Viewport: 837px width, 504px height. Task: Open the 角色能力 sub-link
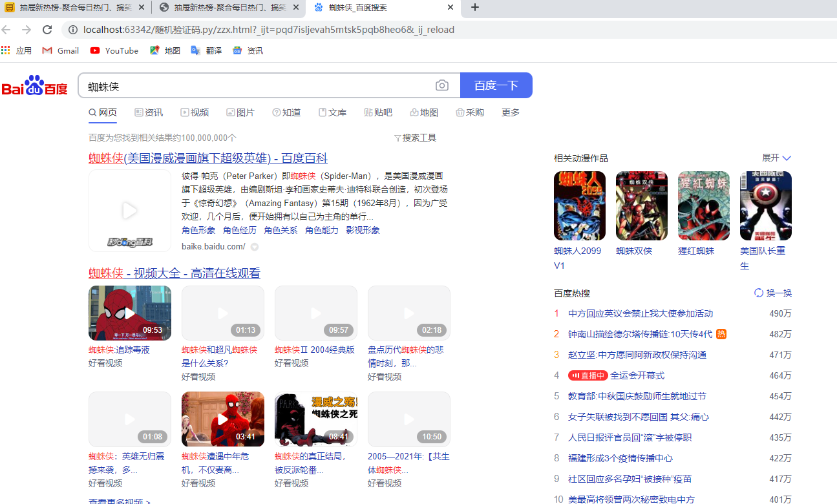coord(322,230)
